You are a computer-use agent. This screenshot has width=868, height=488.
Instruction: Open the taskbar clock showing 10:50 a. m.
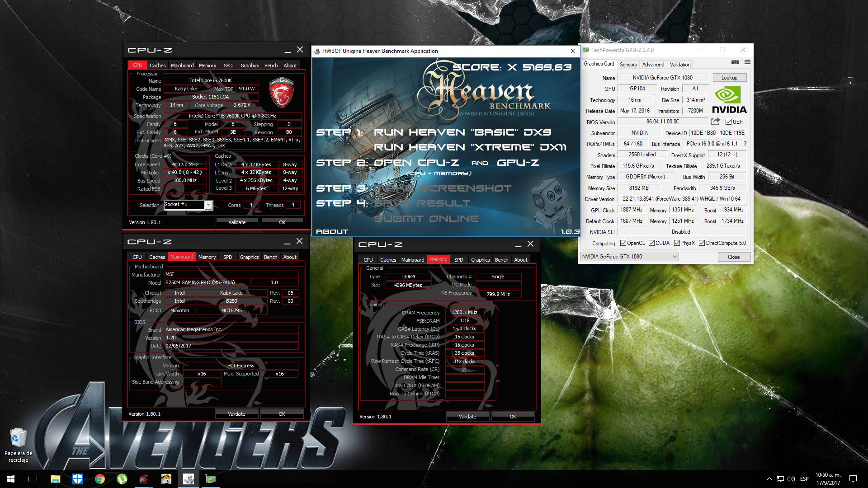click(x=828, y=479)
